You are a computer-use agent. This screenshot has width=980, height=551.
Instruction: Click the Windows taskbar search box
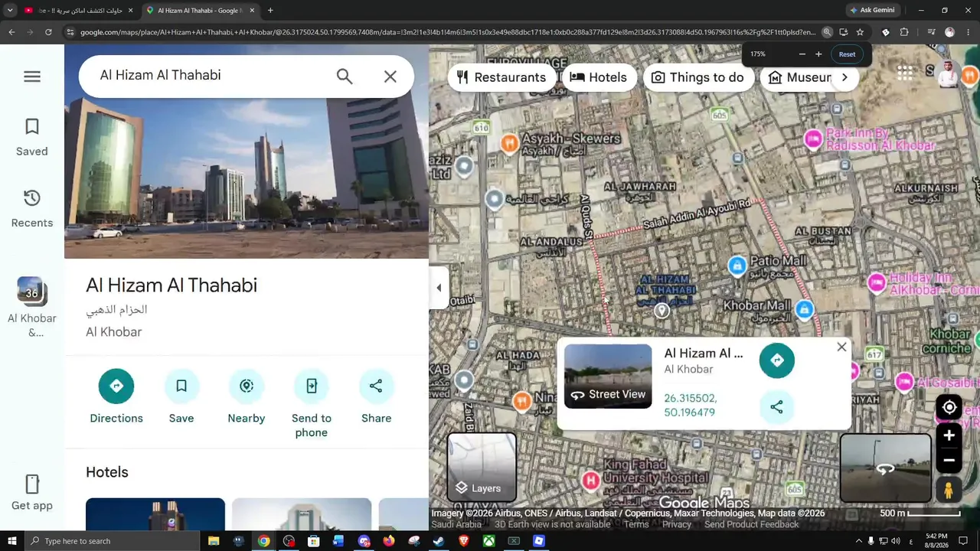112,541
